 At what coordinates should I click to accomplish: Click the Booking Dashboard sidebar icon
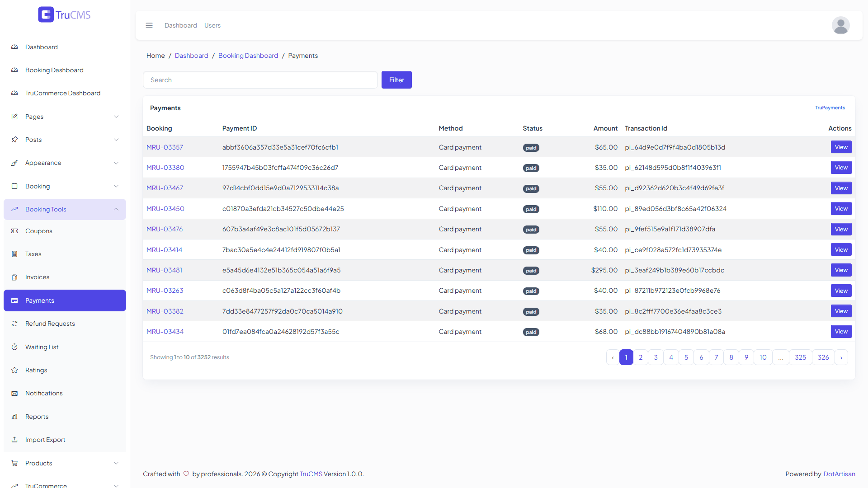click(14, 70)
